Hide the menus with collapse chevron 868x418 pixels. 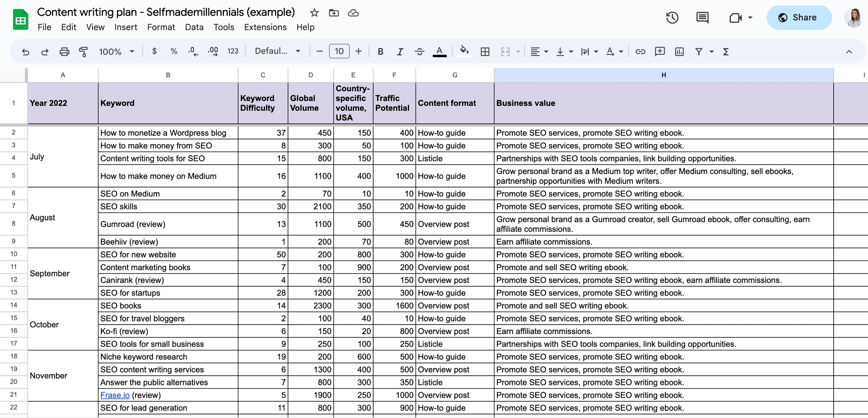[849, 52]
